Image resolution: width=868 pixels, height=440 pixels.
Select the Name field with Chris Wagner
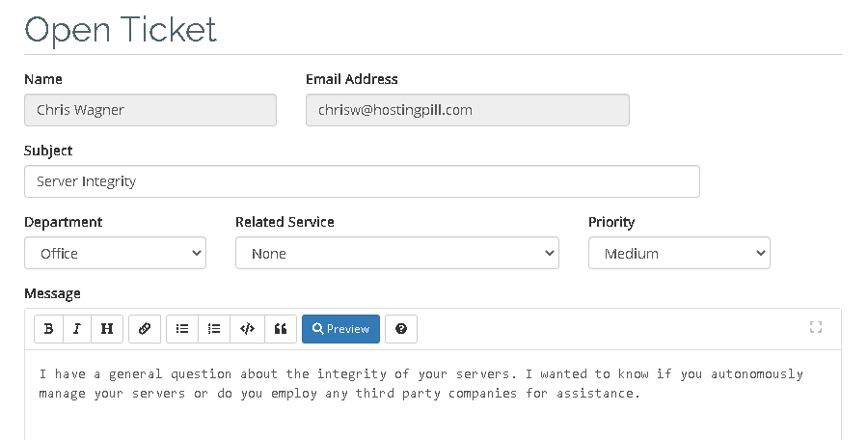tap(150, 110)
